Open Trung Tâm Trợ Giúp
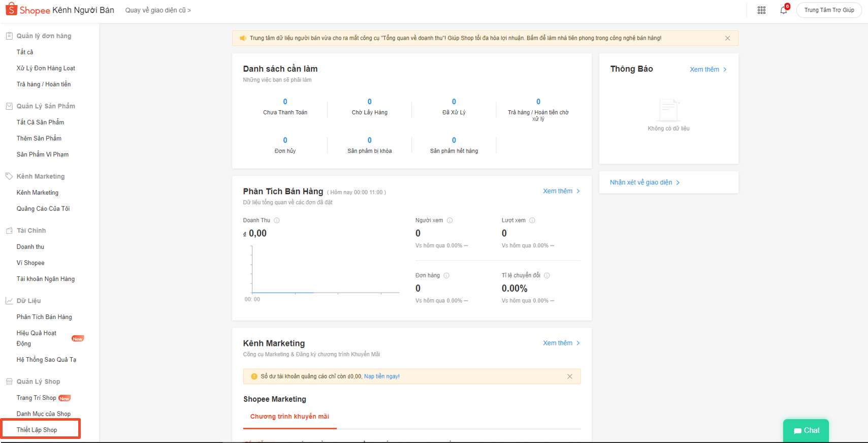The width and height of the screenshot is (868, 443). point(829,10)
